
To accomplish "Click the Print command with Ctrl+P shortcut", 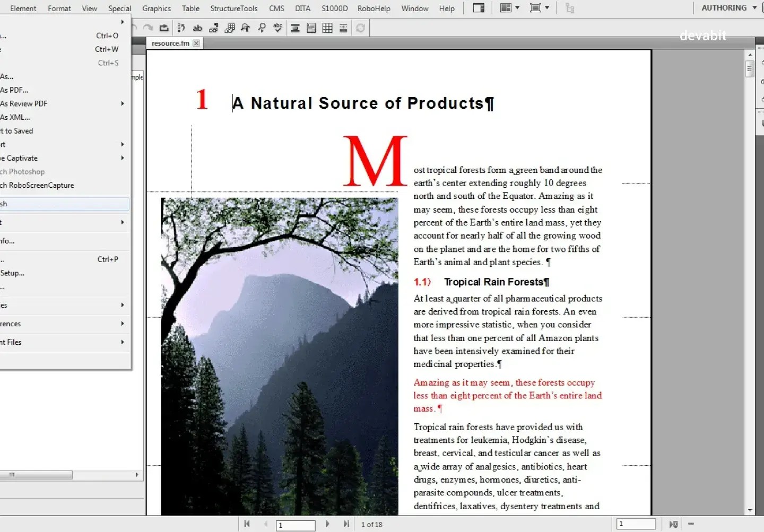I will coord(53,259).
